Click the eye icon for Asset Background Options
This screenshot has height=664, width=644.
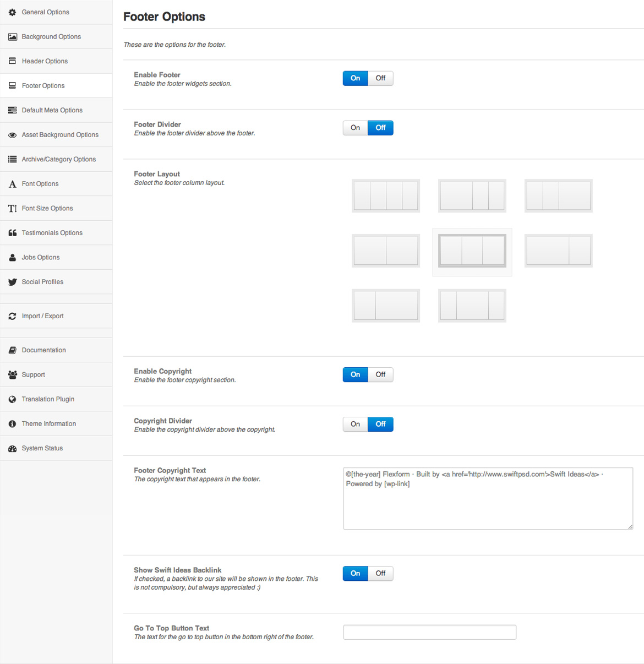click(x=12, y=135)
